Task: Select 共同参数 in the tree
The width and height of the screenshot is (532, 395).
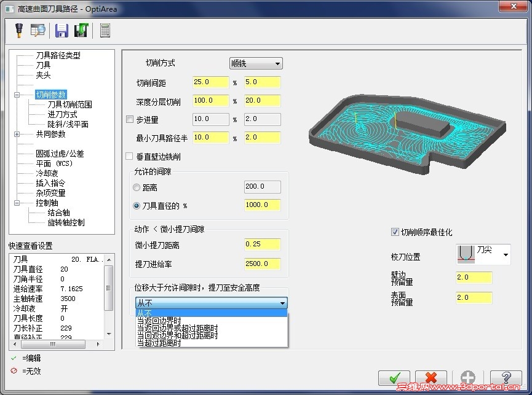Action: click(50, 134)
